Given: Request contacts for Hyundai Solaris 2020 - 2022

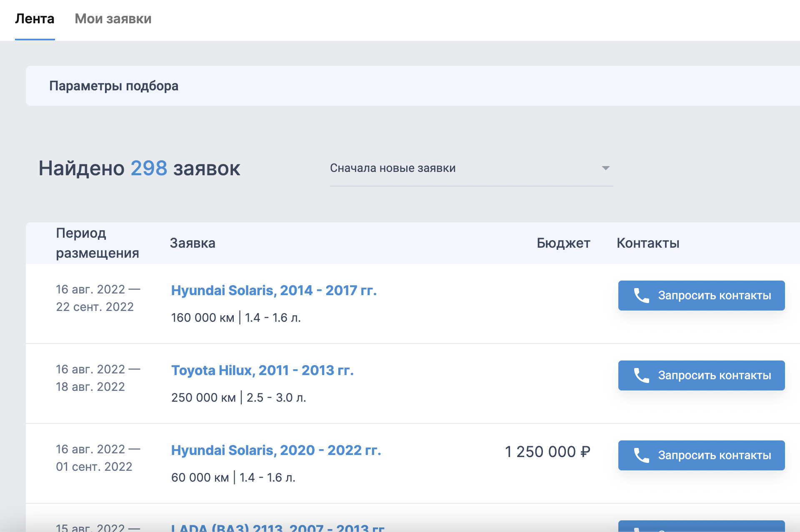Looking at the screenshot, I should (701, 455).
